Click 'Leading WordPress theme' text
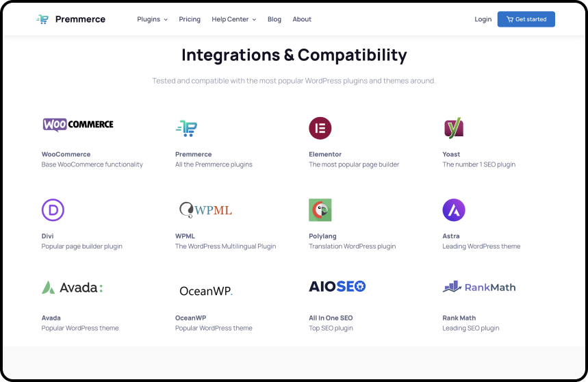The width and height of the screenshot is (588, 382). point(481,246)
